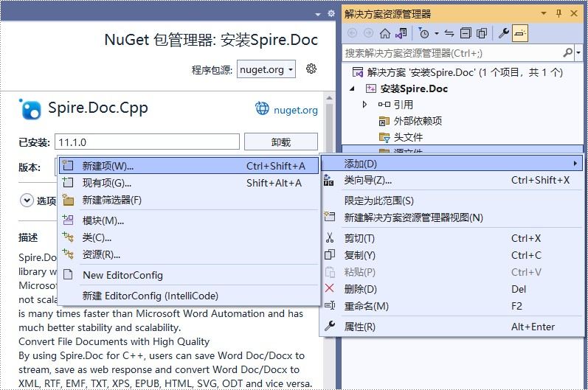Collapse the 安装Spire.Doc project node

(x=352, y=88)
